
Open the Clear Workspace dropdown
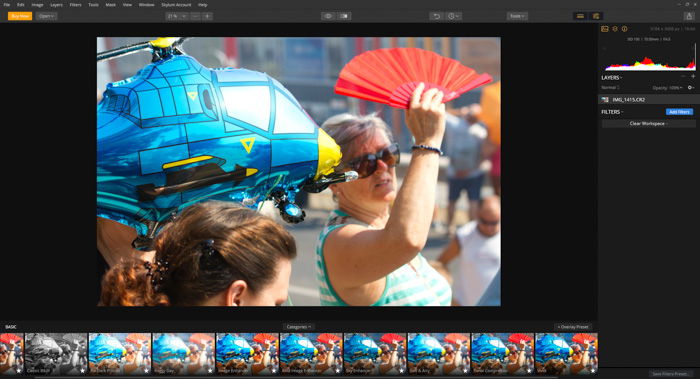pyautogui.click(x=648, y=124)
